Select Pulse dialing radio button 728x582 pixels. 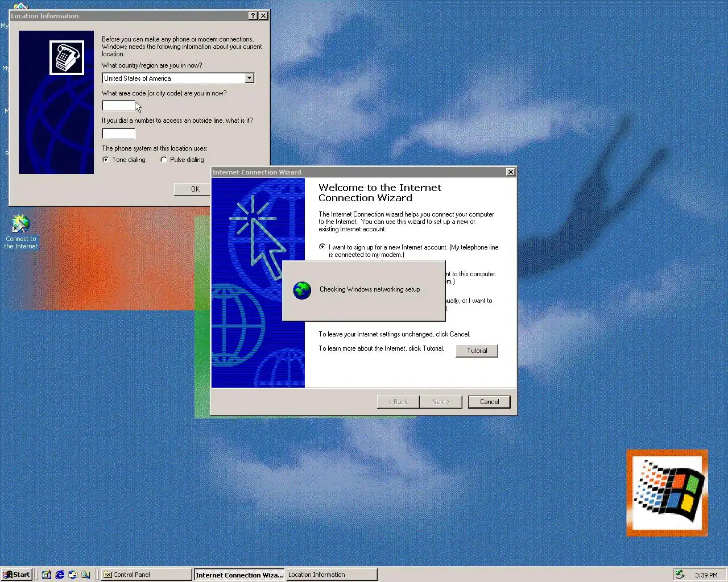click(x=164, y=160)
